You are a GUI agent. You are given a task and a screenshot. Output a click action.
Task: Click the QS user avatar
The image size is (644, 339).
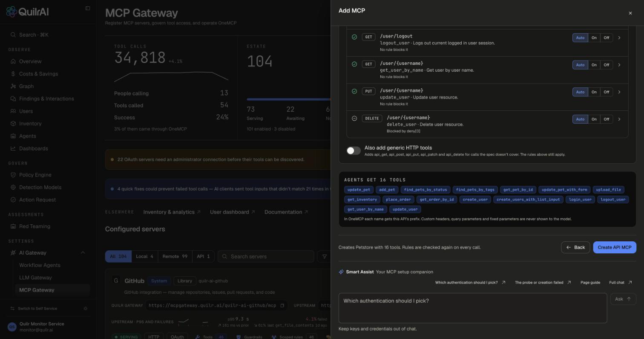pyautogui.click(x=12, y=327)
